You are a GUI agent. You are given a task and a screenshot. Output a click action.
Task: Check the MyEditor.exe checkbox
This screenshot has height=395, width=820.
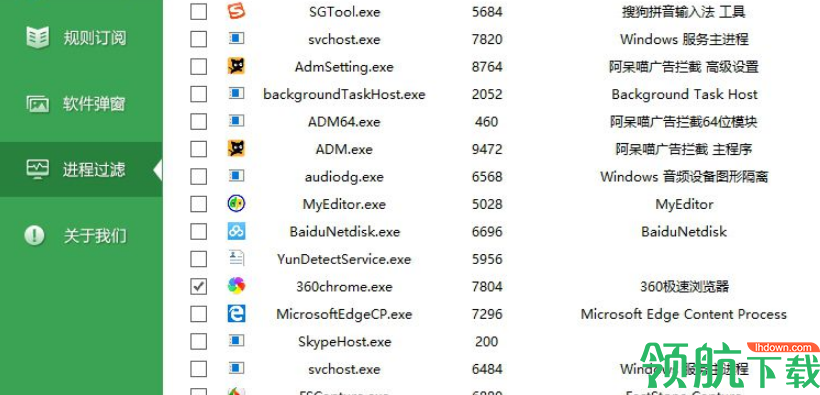pos(198,204)
